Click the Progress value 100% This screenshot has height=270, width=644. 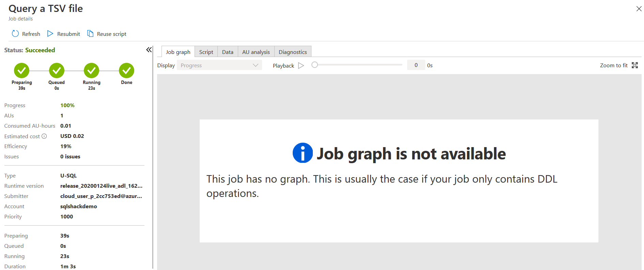[x=67, y=105]
